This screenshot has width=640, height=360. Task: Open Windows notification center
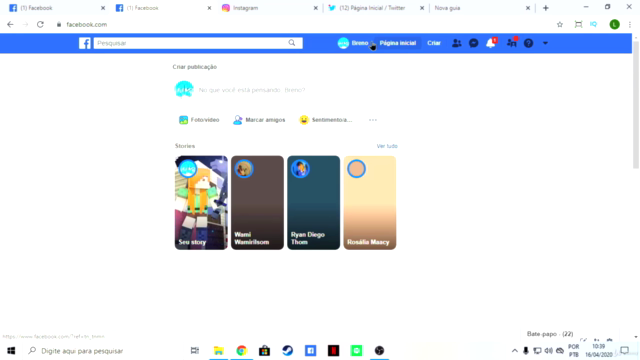(624, 351)
